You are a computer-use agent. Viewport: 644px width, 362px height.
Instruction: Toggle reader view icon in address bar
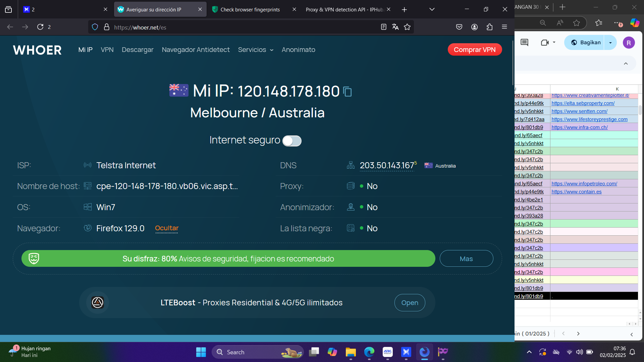[384, 27]
